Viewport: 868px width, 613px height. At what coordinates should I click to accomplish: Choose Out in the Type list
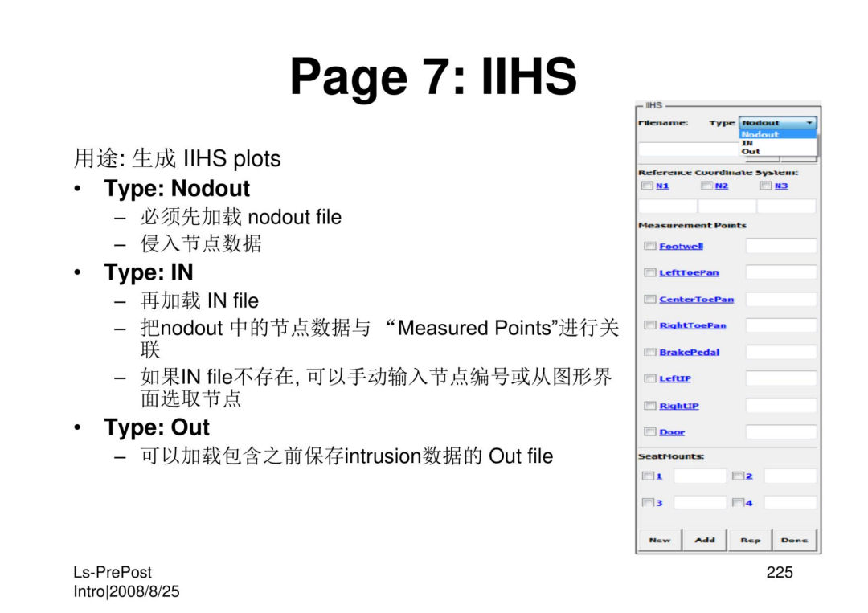click(x=778, y=151)
